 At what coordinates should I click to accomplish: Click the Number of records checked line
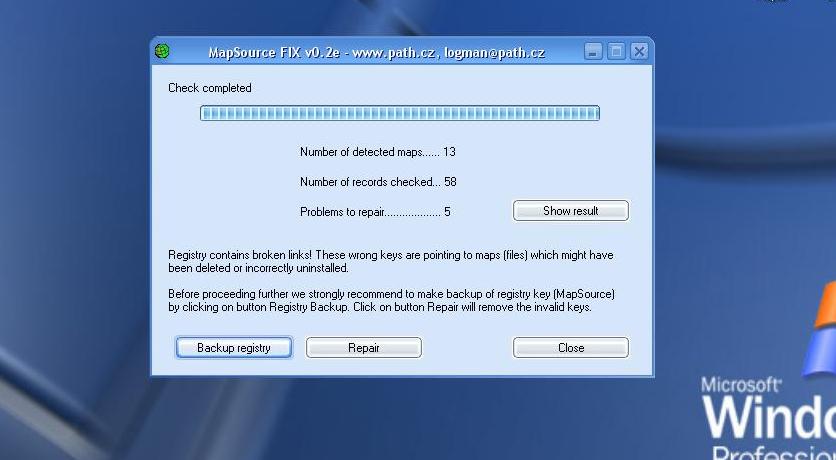(377, 182)
